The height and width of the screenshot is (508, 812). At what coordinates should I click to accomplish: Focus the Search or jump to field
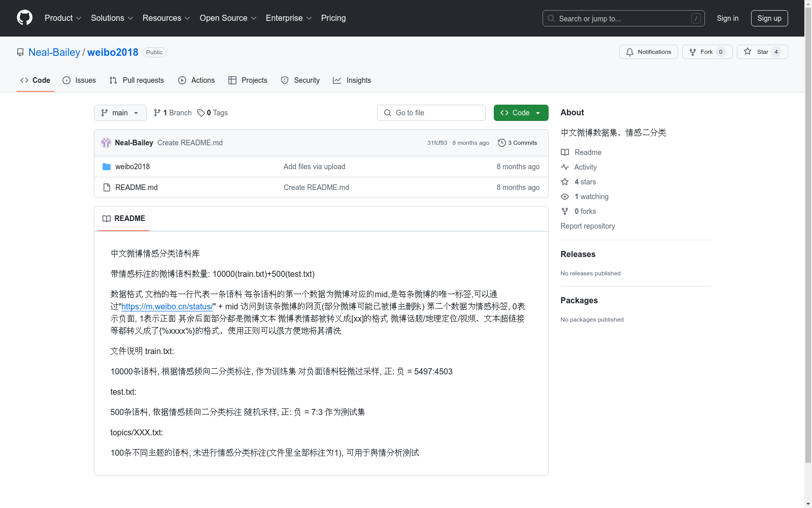click(623, 18)
